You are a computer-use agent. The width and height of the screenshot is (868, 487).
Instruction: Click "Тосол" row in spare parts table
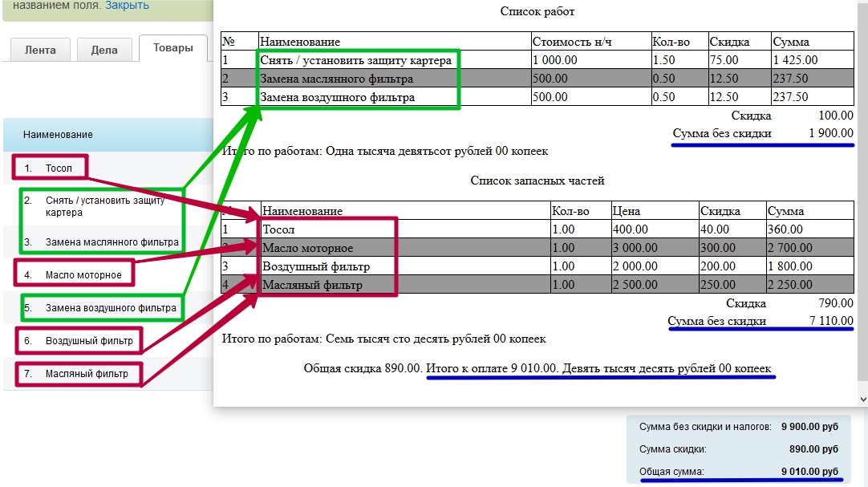coord(280,230)
